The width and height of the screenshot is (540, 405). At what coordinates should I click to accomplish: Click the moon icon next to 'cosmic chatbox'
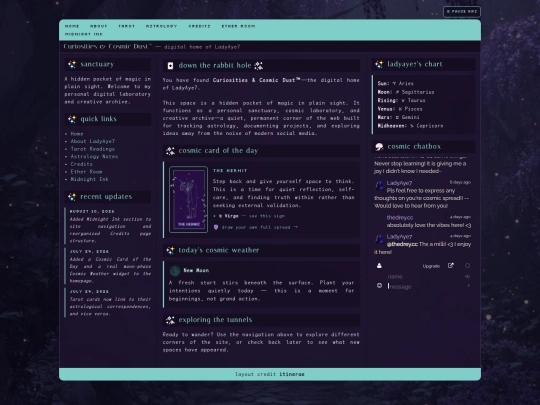pyautogui.click(x=379, y=147)
